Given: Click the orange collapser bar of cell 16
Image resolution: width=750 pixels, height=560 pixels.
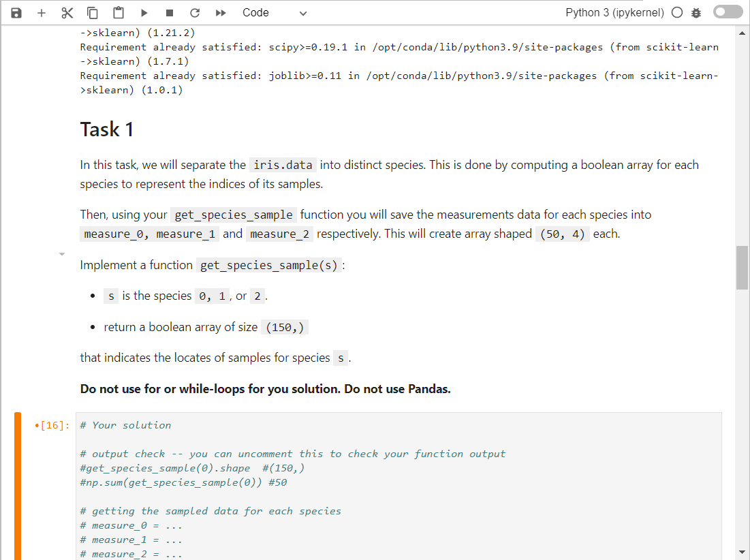Looking at the screenshot, I should [18, 486].
